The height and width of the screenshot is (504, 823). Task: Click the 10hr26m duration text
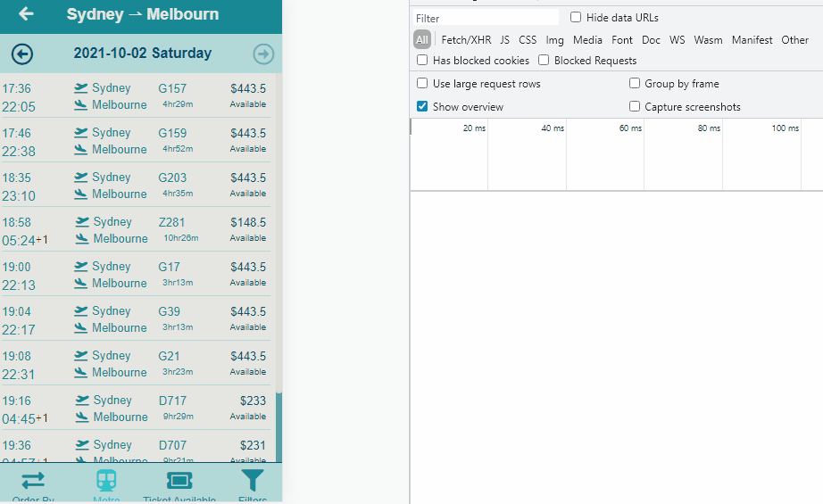point(181,237)
